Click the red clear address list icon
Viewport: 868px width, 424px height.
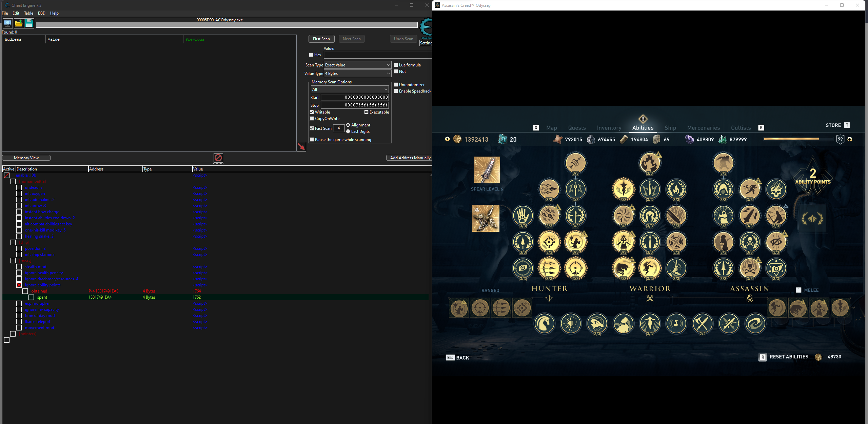coord(218,158)
